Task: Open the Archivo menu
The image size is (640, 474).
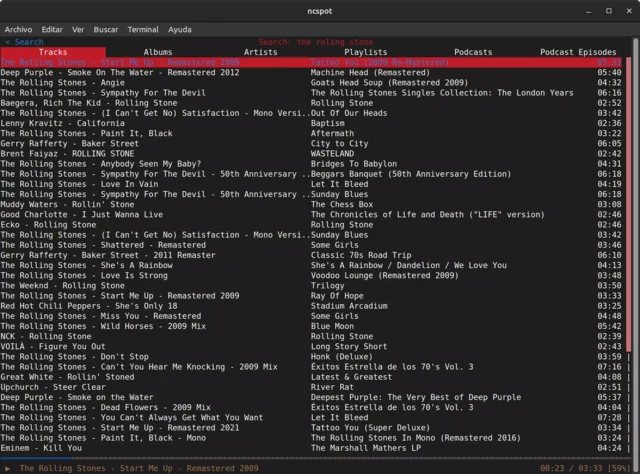Action: click(18, 29)
